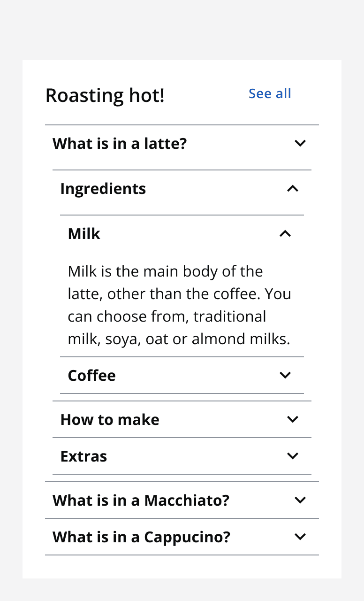Expand Extras with its chevron arrow
The image size is (364, 601).
(x=292, y=456)
